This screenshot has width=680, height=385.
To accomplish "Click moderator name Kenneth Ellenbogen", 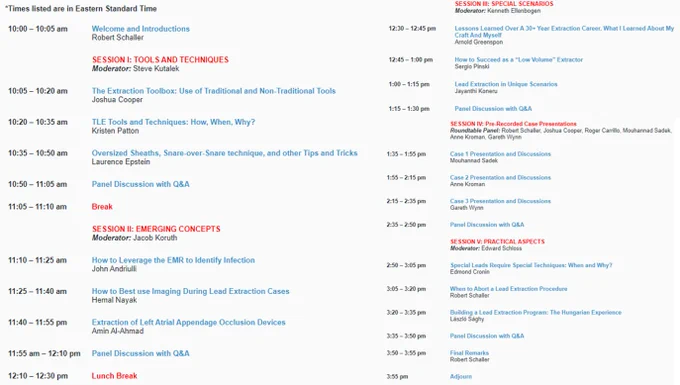I will 514,10.
